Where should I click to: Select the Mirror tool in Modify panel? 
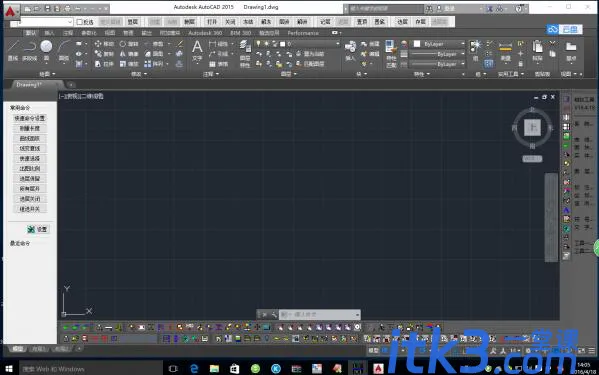129,54
